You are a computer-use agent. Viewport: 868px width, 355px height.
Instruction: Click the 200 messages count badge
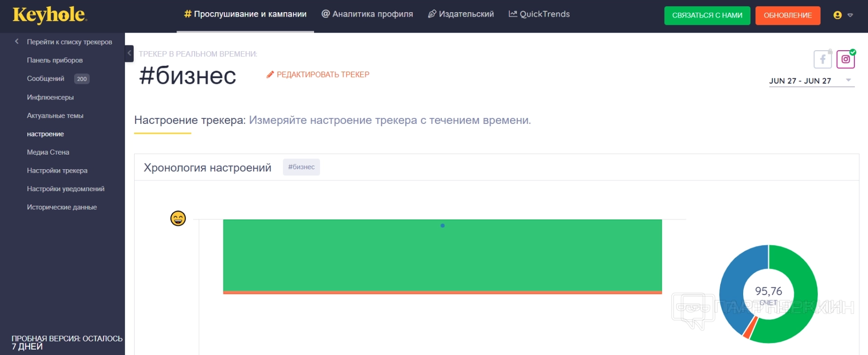tap(82, 79)
